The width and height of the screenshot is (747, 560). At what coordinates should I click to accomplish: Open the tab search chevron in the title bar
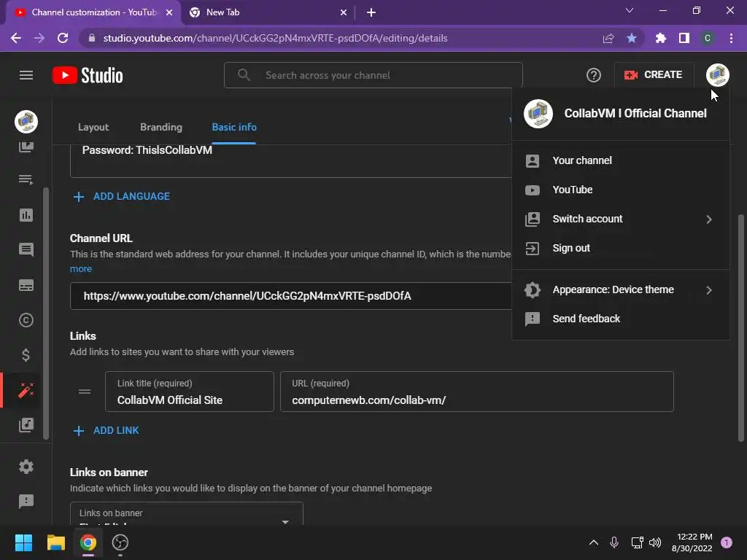(x=629, y=10)
